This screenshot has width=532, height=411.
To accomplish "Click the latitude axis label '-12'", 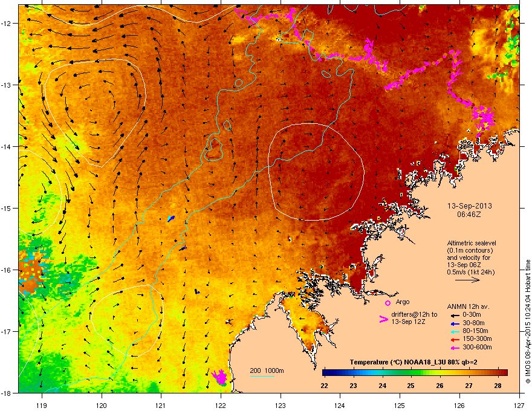I will (6, 23).
